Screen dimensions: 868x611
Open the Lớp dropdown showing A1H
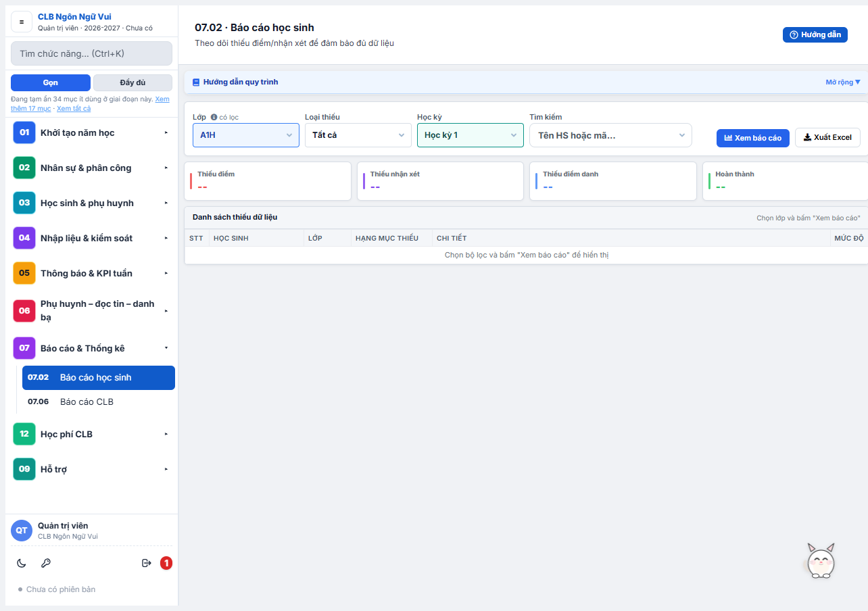(x=246, y=135)
